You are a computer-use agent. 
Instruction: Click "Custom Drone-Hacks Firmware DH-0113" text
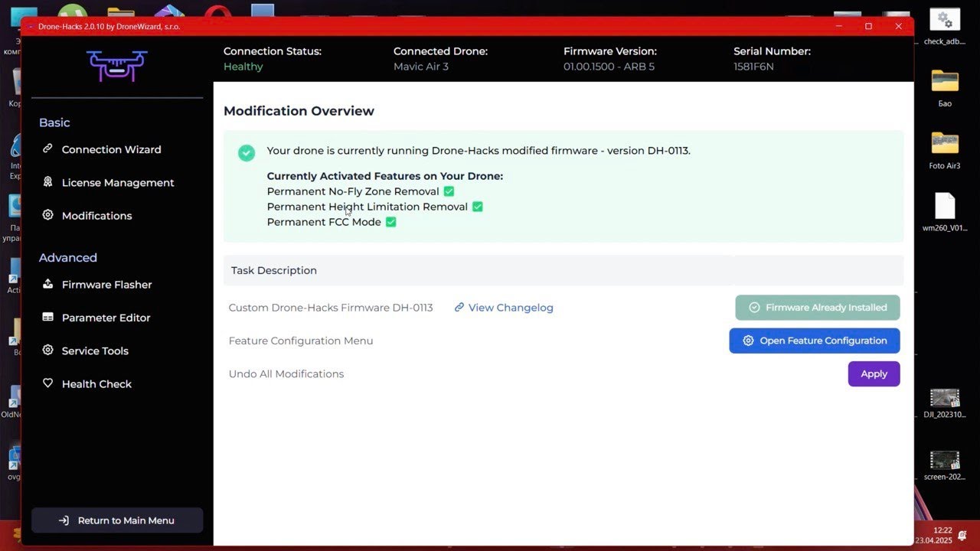331,308
